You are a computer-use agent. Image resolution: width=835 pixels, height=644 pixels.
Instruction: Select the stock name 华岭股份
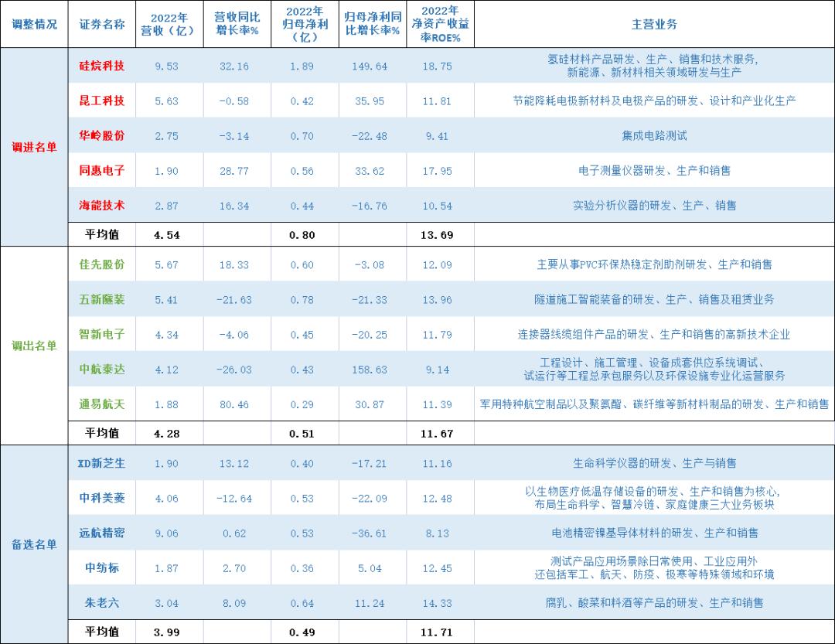102,135
